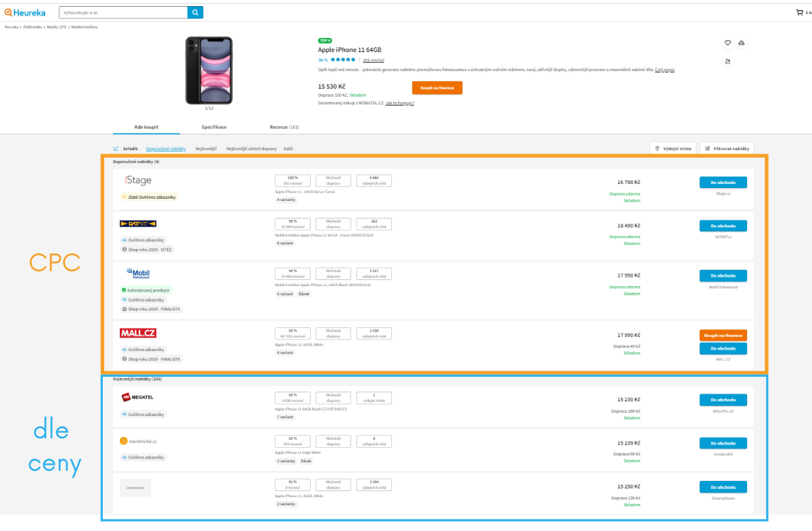Click Do obchodu for Dreamphones
Screen dimensions: 812x531
click(723, 487)
